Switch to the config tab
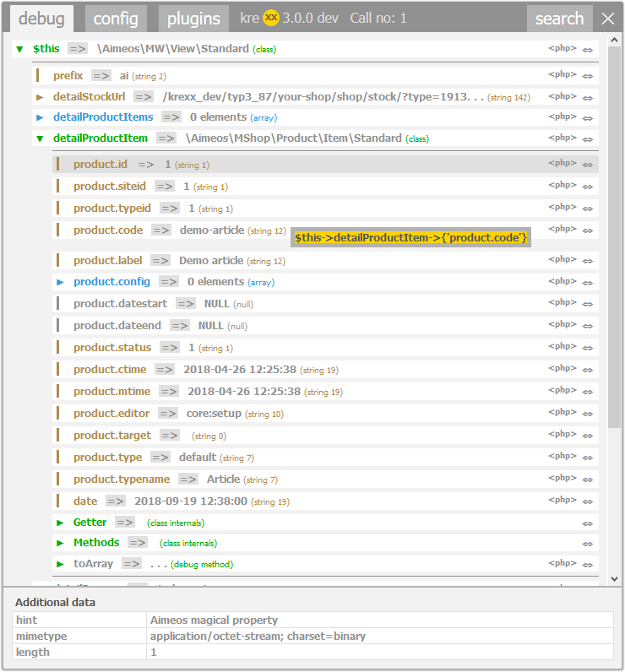The height and width of the screenshot is (672, 625). click(x=116, y=19)
